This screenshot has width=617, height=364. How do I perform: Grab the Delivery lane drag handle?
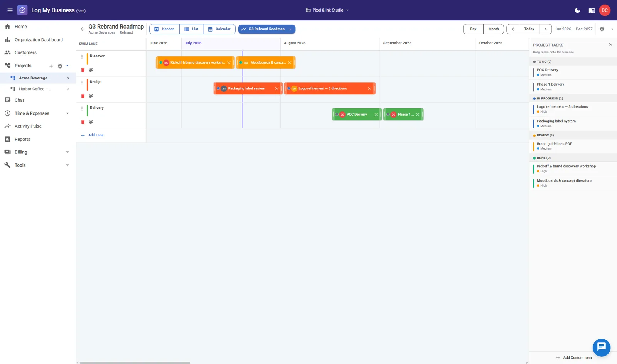pyautogui.click(x=82, y=109)
